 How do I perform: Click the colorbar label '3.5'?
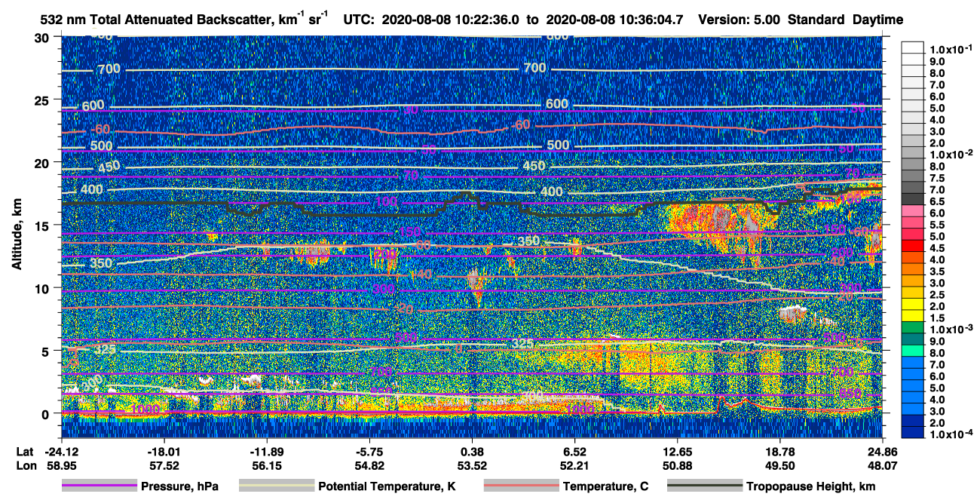pyautogui.click(x=937, y=271)
